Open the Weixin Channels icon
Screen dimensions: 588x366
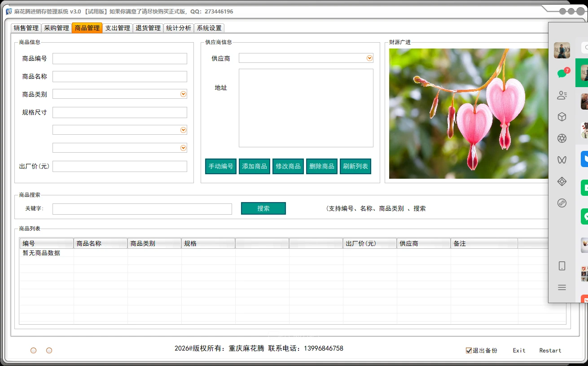pyautogui.click(x=562, y=160)
